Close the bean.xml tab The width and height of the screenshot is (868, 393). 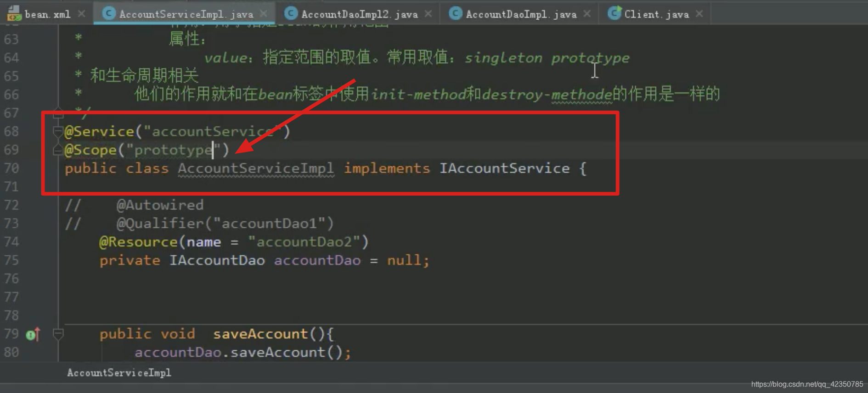81,14
